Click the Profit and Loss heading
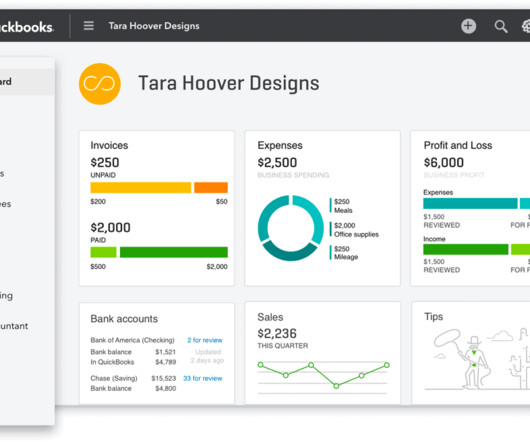Viewport: 530px width, 442px height. coord(458,145)
